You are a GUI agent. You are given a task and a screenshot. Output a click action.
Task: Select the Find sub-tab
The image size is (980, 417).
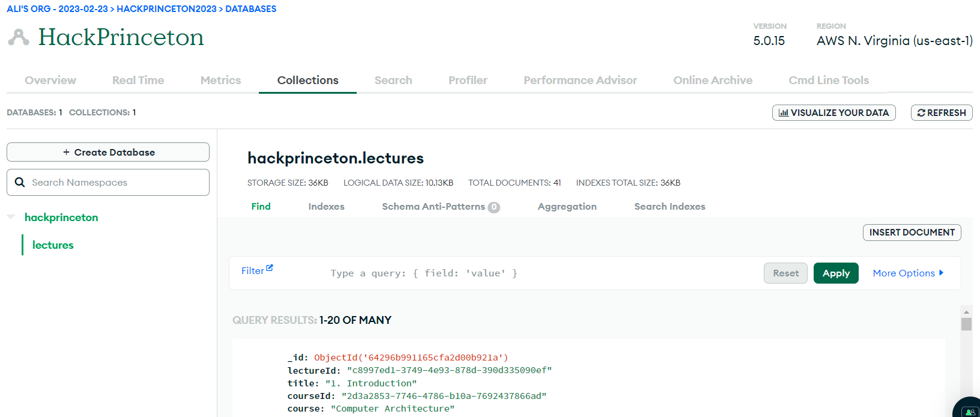point(261,206)
